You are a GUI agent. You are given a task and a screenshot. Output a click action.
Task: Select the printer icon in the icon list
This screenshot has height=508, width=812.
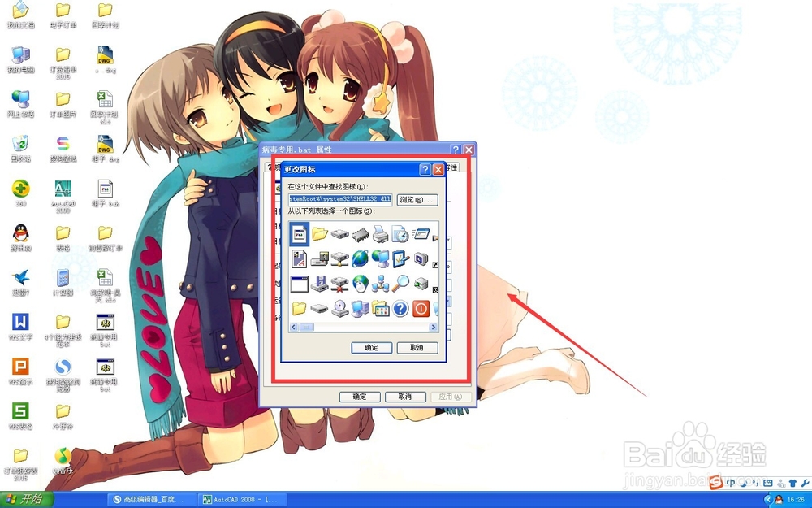[380, 235]
